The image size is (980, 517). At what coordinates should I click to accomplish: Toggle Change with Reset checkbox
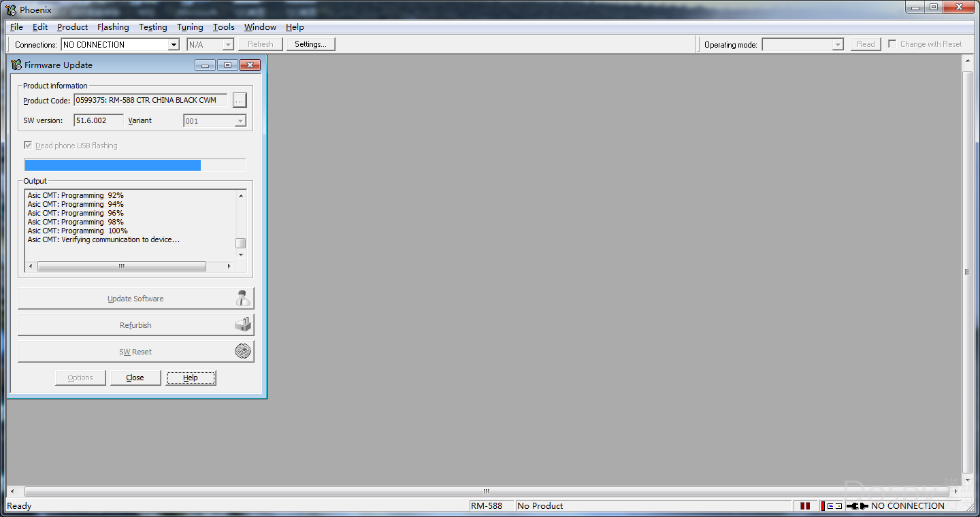point(892,44)
